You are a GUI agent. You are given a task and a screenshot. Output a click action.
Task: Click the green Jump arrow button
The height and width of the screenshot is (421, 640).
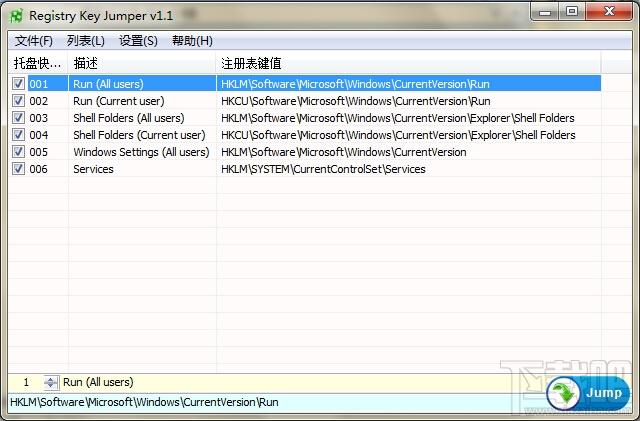click(588, 393)
